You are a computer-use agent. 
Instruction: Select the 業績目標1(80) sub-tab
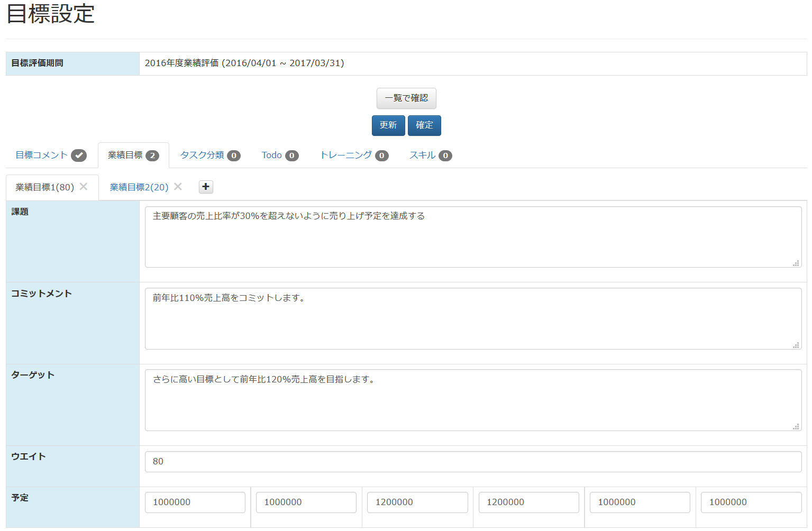click(x=44, y=187)
